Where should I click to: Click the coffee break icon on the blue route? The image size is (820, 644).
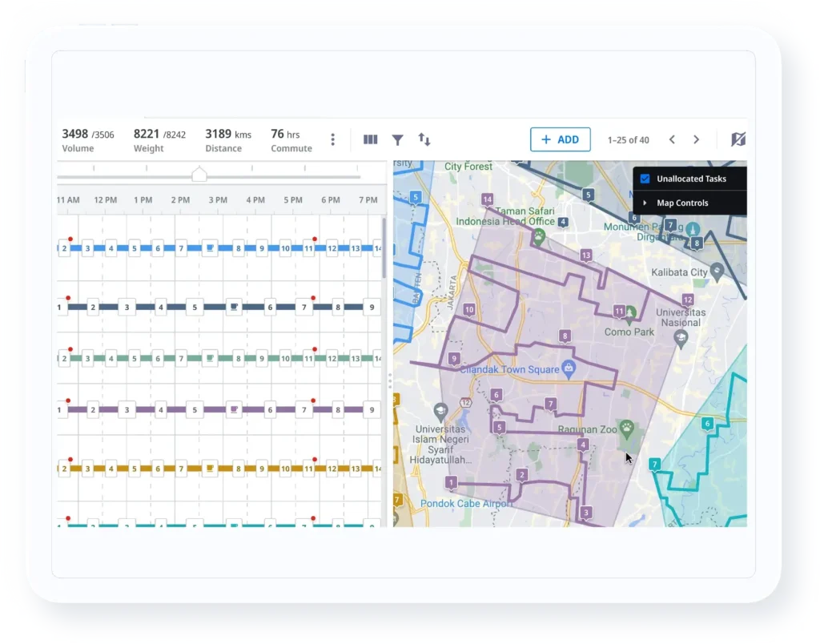209,248
